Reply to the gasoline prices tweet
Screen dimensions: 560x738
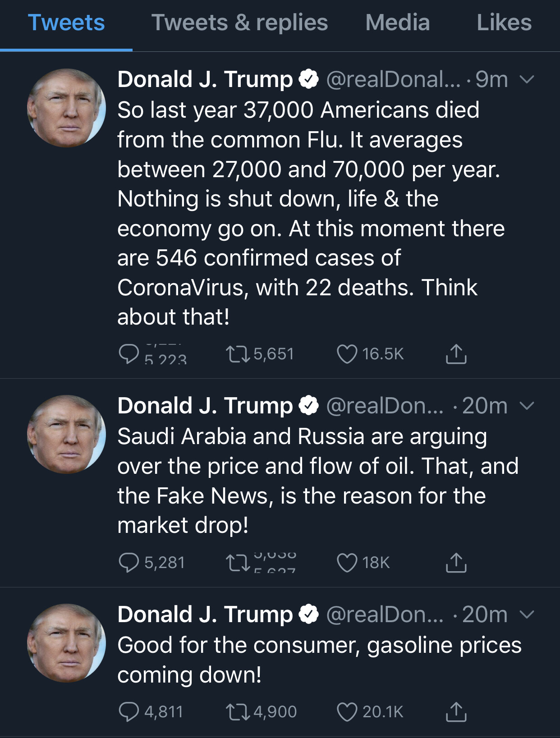pyautogui.click(x=129, y=712)
